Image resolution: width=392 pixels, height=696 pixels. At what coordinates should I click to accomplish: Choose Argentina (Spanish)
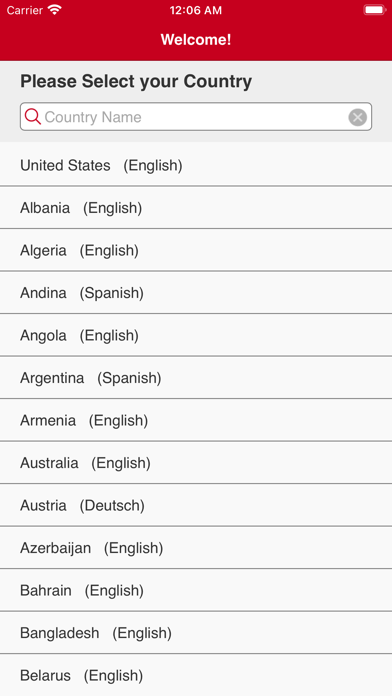point(196,378)
